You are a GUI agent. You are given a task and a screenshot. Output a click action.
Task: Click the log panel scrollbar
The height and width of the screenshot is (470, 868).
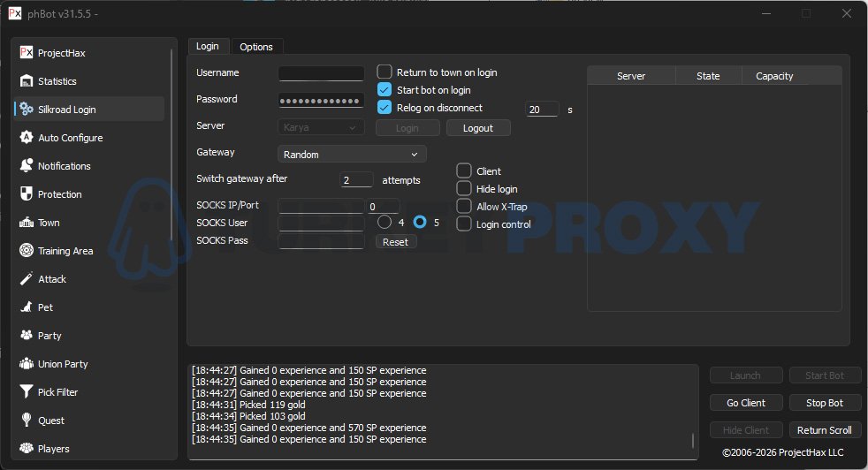pos(692,440)
